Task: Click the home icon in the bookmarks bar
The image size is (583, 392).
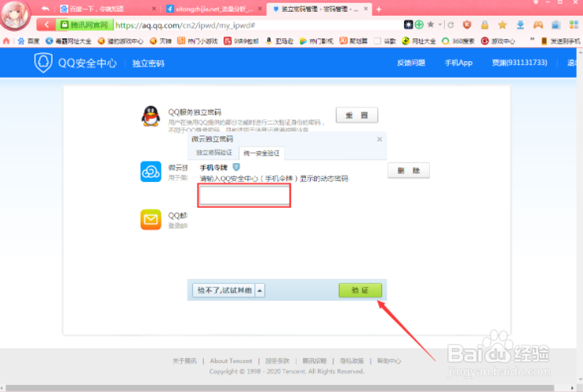Action: [6, 41]
